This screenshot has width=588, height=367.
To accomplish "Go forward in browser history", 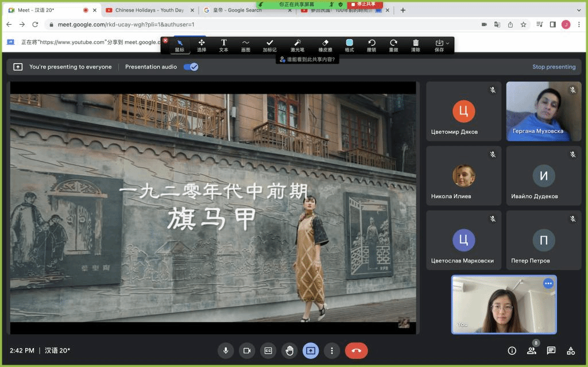I will (22, 24).
